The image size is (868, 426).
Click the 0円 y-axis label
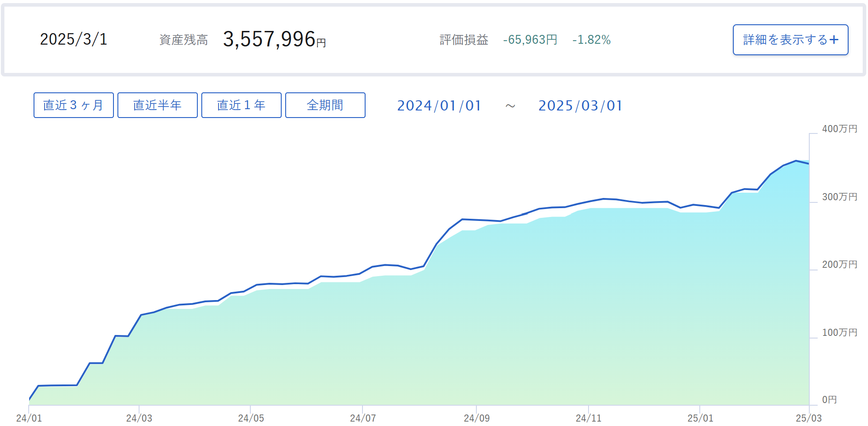[x=830, y=399]
